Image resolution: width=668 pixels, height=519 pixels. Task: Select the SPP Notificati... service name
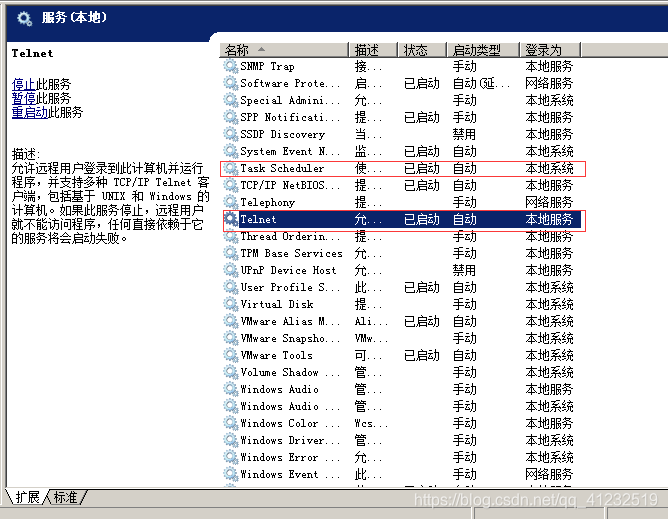pyautogui.click(x=290, y=117)
